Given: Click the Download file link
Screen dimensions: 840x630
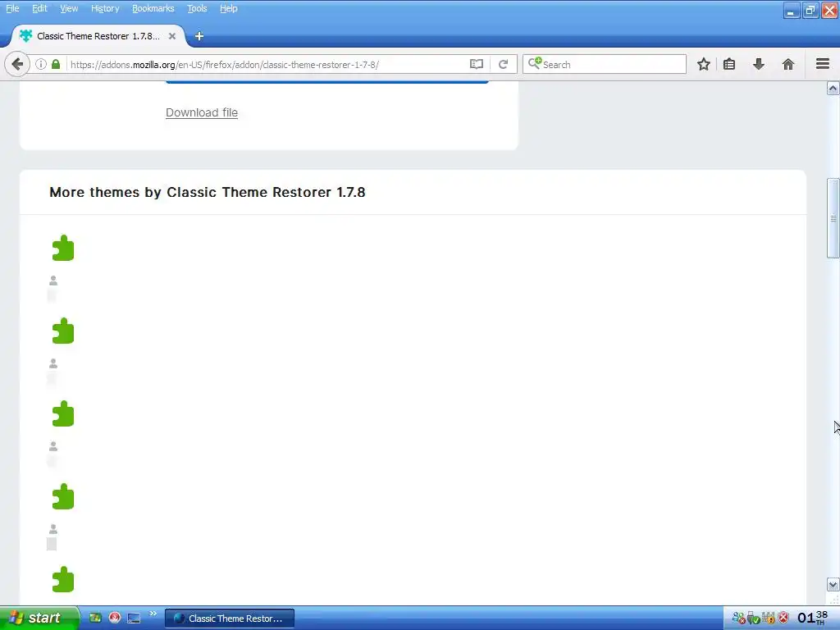Looking at the screenshot, I should click(x=202, y=112).
